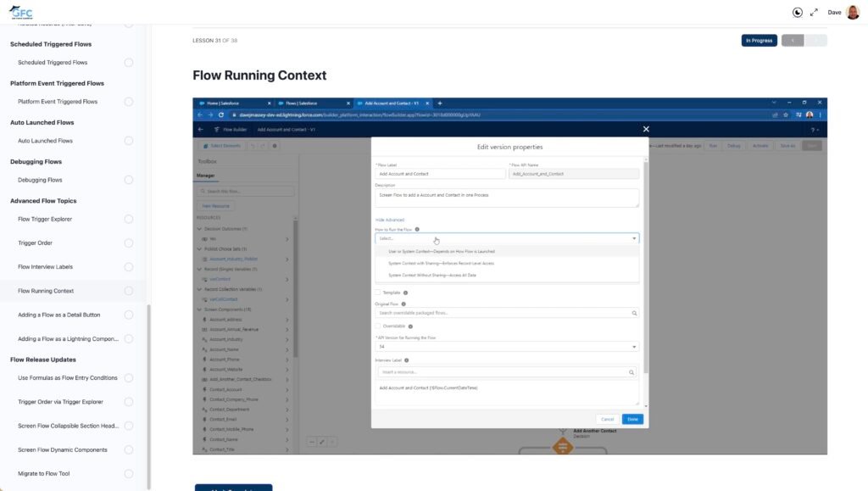868x491 pixels.
Task: Choose User or System Context option
Action: [x=507, y=252]
